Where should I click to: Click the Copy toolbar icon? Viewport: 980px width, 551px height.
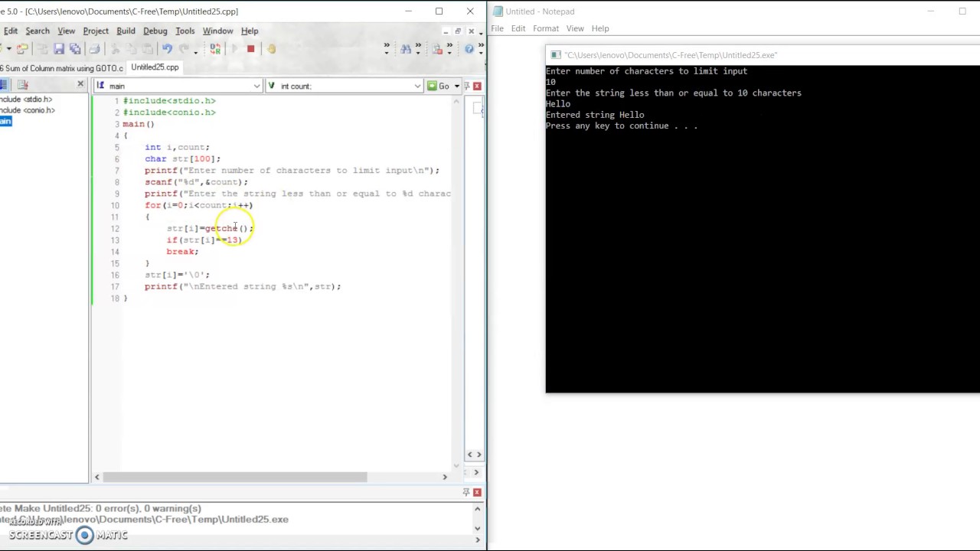(x=131, y=49)
